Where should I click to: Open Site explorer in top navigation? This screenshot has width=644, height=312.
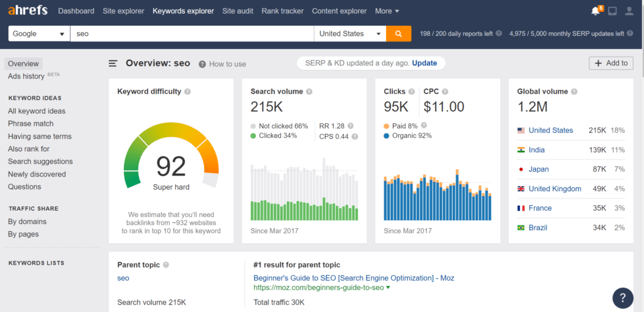point(124,11)
